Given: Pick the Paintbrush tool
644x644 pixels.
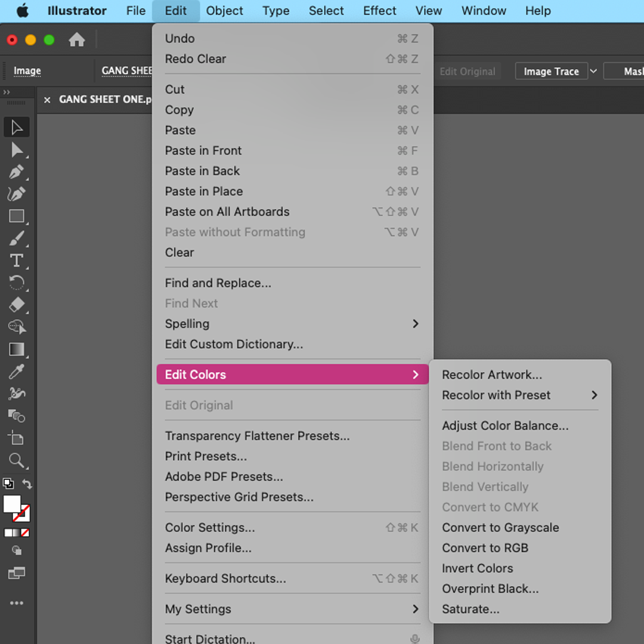Looking at the screenshot, I should (17, 239).
